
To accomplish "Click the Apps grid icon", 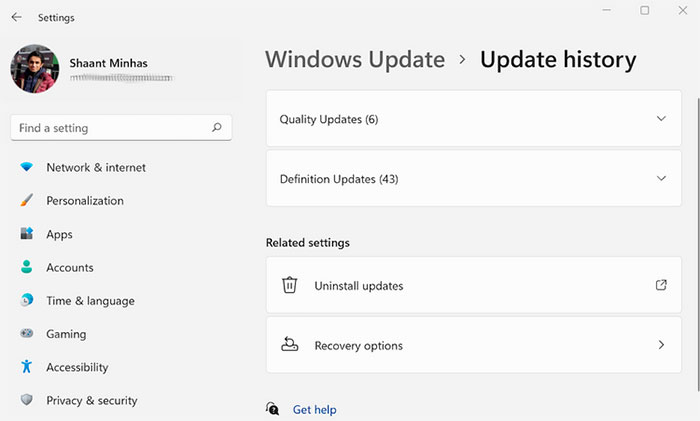I will coord(27,234).
